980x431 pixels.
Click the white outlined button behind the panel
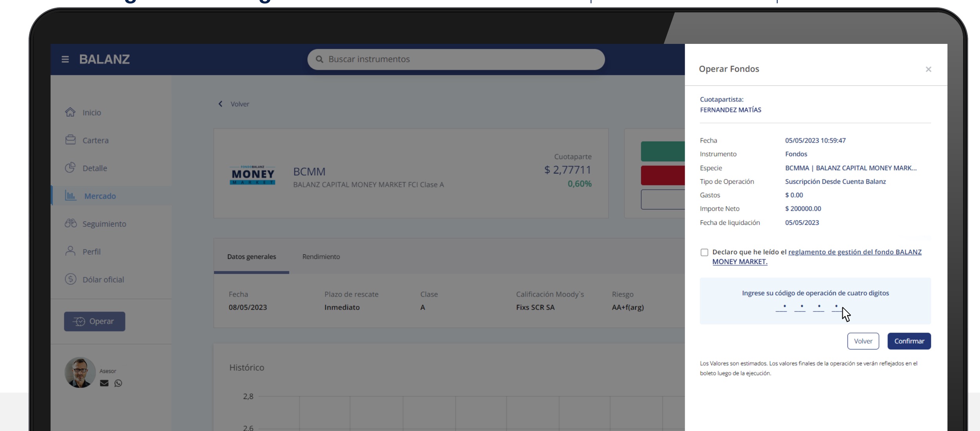pos(663,199)
